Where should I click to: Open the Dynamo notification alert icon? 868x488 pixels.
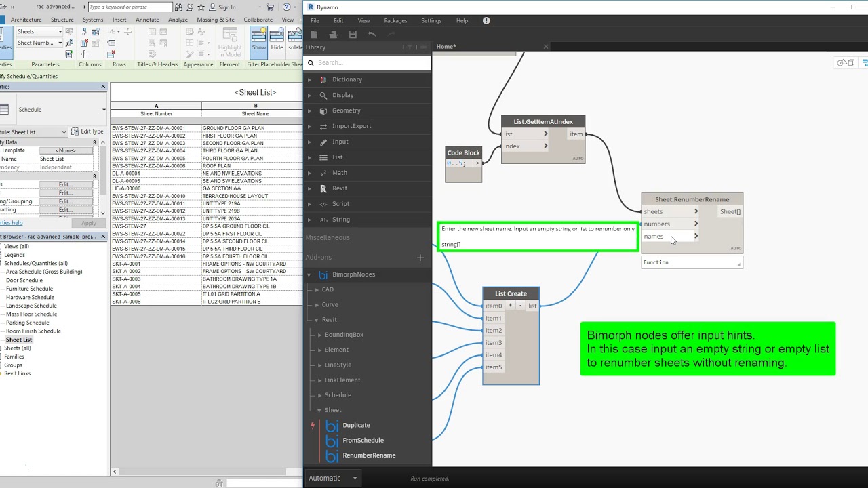486,21
